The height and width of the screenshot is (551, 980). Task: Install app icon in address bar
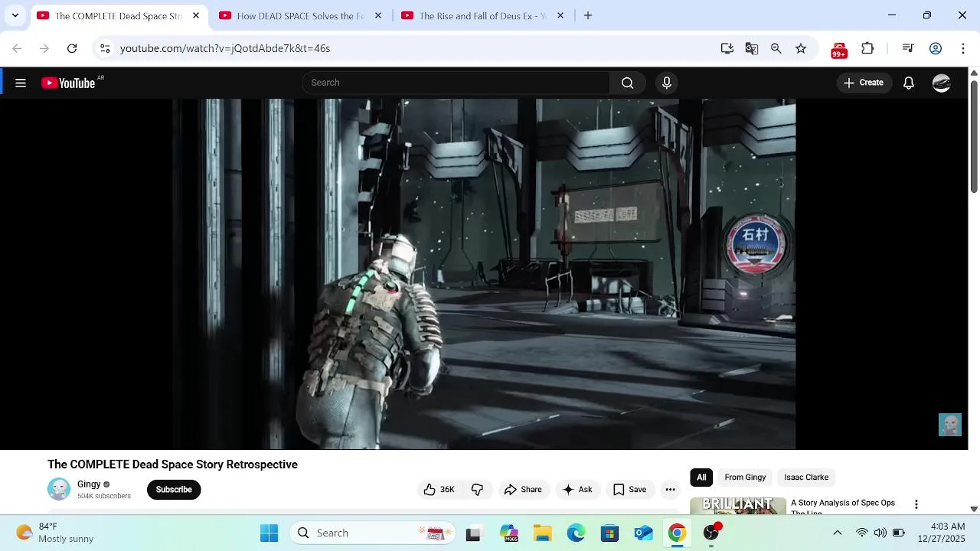click(x=727, y=48)
